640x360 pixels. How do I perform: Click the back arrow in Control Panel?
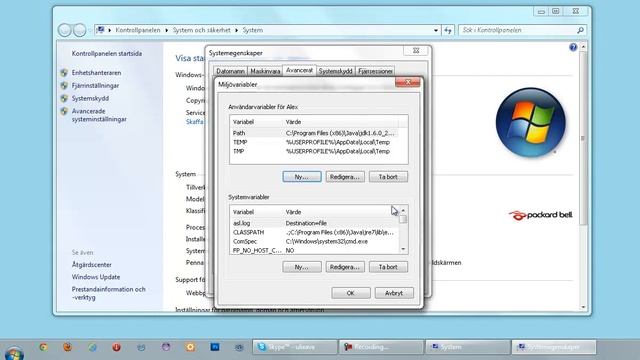[64, 30]
